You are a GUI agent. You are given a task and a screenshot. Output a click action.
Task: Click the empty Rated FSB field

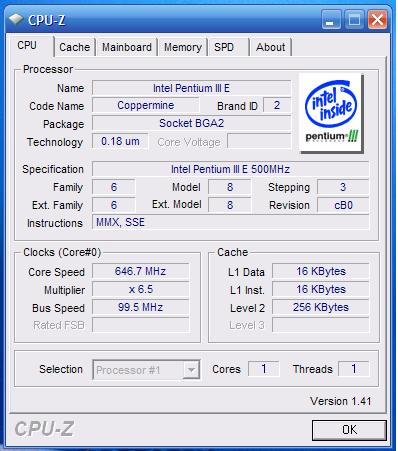click(140, 325)
